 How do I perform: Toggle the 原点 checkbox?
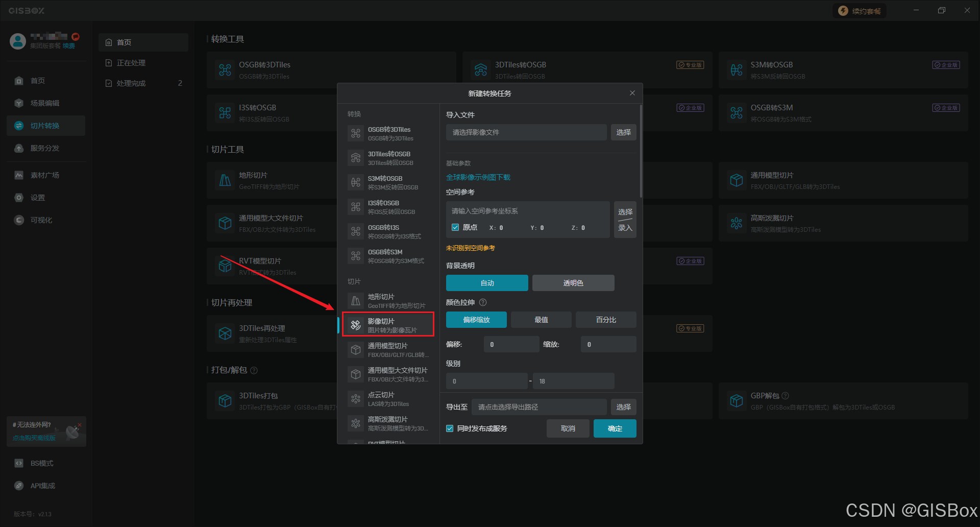pos(455,227)
